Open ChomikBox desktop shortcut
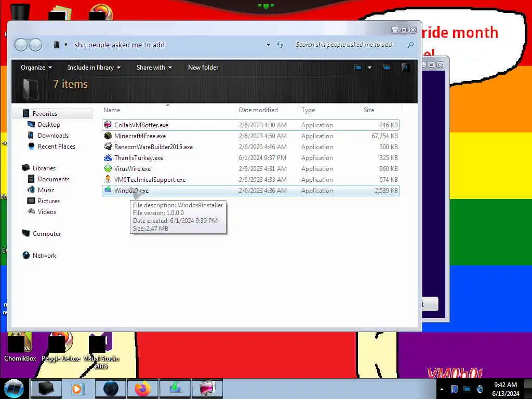 (20, 347)
